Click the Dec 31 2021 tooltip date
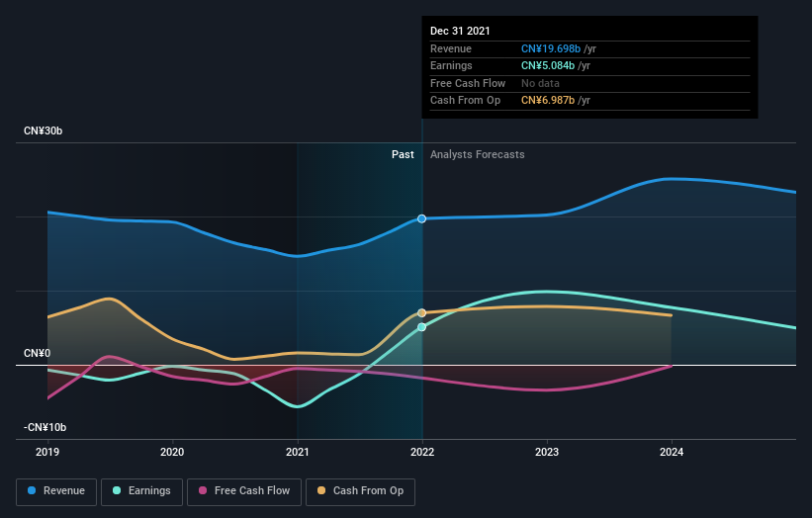The width and height of the screenshot is (812, 518). click(x=460, y=31)
